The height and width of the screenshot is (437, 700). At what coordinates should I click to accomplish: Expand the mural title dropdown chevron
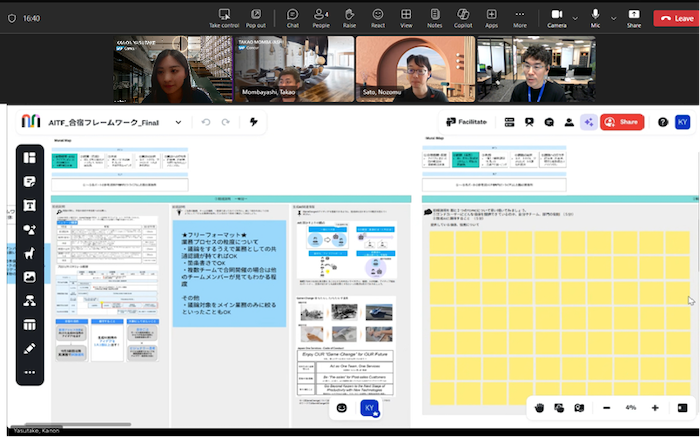coord(178,122)
